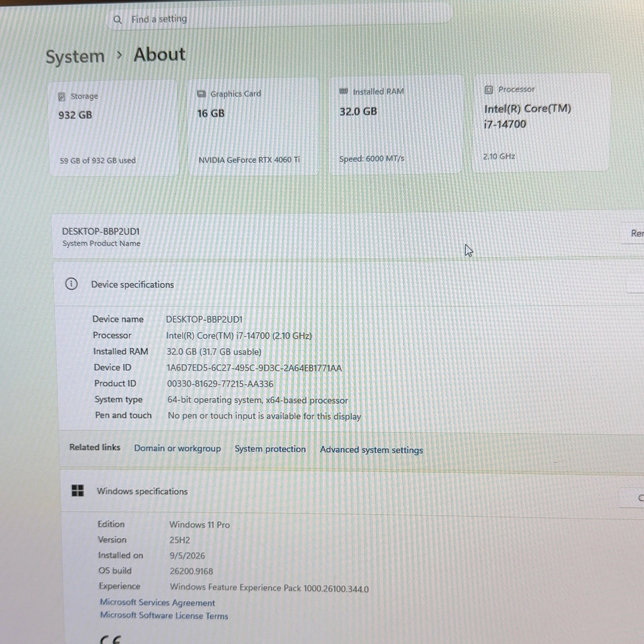Click the Installed RAM chip icon
Screen dimensions: 644x644
pos(343,92)
